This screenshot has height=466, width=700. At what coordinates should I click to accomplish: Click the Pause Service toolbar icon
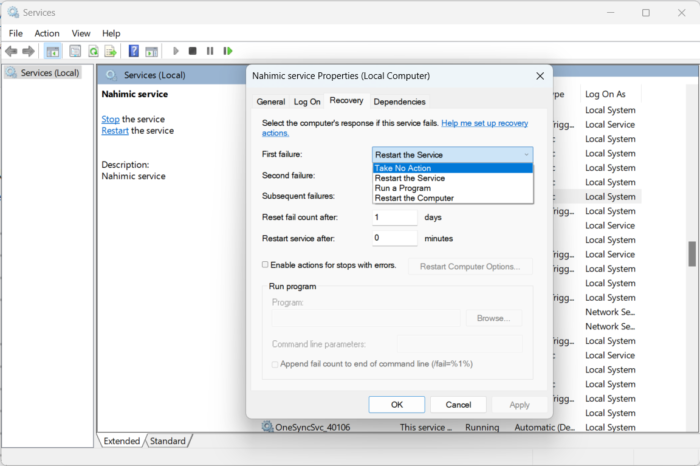pyautogui.click(x=210, y=51)
